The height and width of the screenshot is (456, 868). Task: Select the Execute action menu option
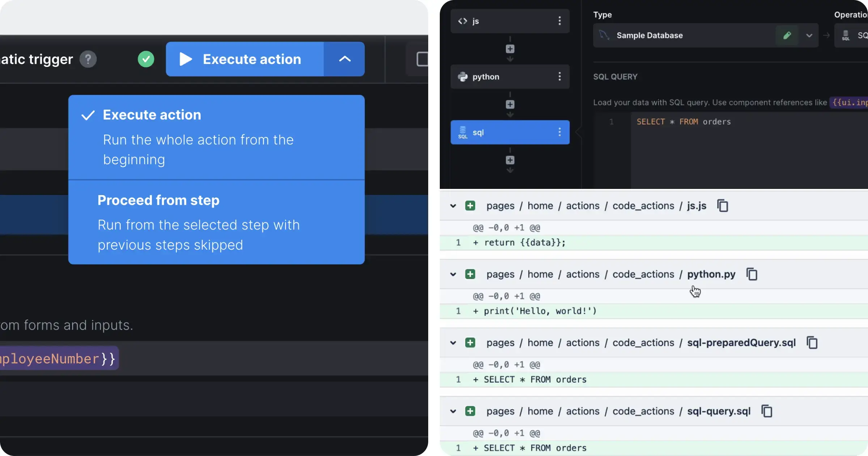pos(216,137)
